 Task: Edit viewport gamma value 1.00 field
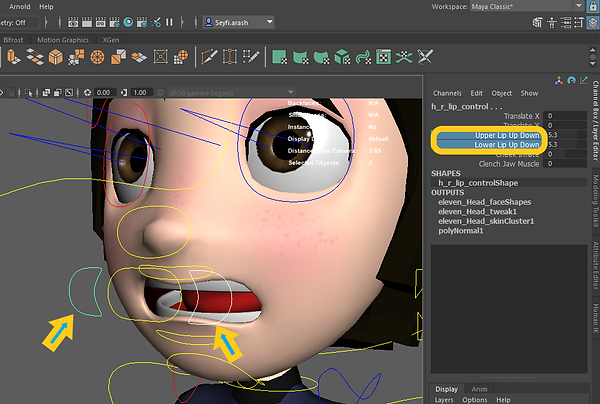click(140, 93)
